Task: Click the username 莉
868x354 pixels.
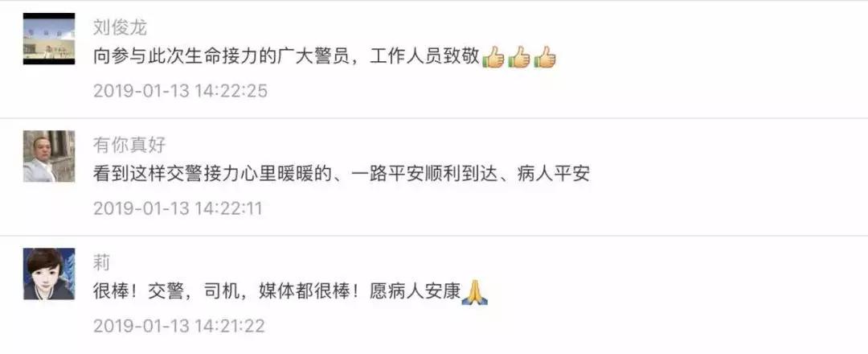Action: (x=102, y=262)
